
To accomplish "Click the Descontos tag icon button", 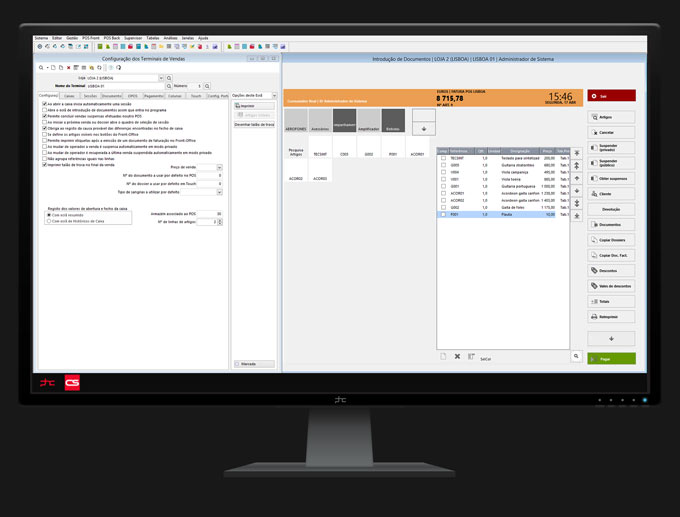I will click(612, 271).
